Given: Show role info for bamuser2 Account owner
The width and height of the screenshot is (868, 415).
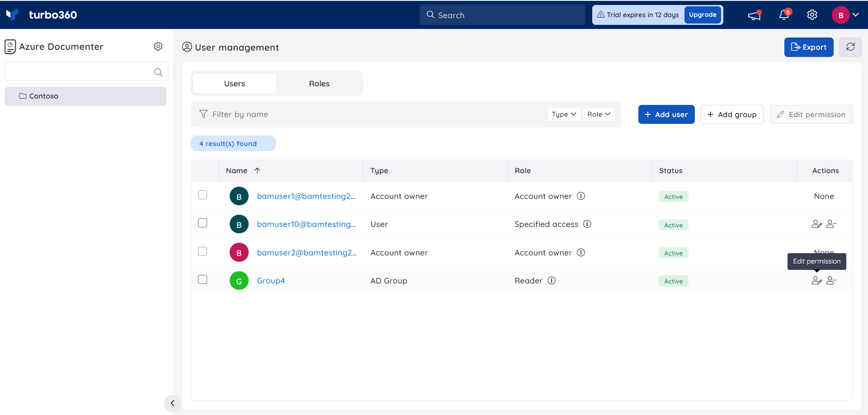Looking at the screenshot, I should (581, 252).
